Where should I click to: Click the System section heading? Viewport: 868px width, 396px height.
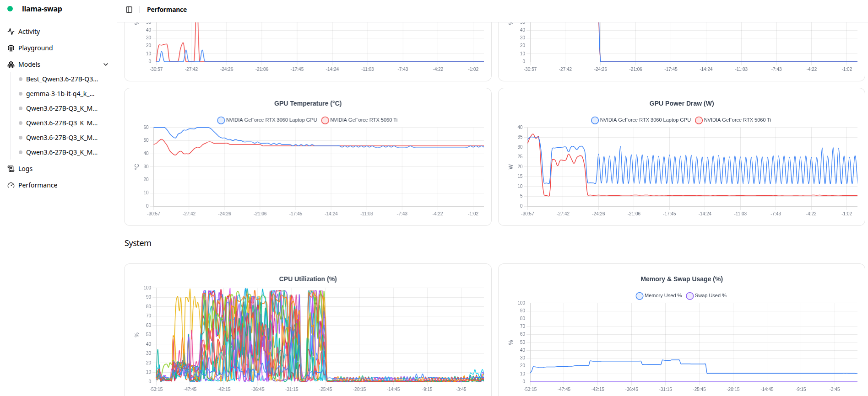[x=138, y=243]
